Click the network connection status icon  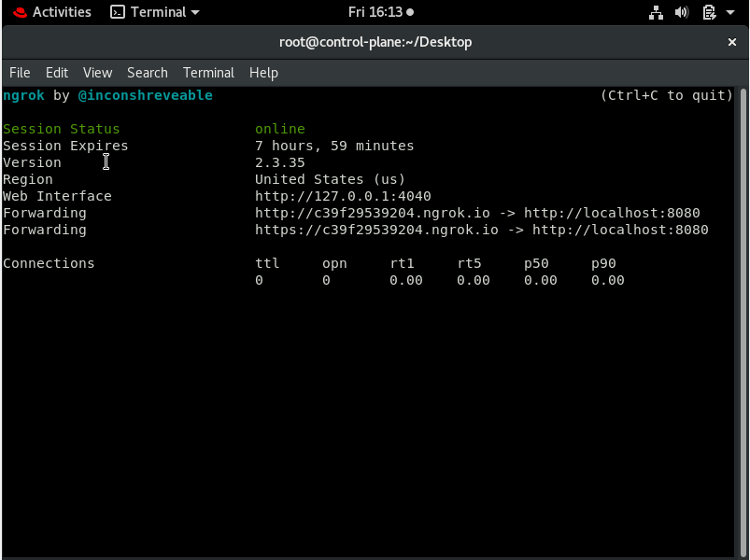coord(656,12)
